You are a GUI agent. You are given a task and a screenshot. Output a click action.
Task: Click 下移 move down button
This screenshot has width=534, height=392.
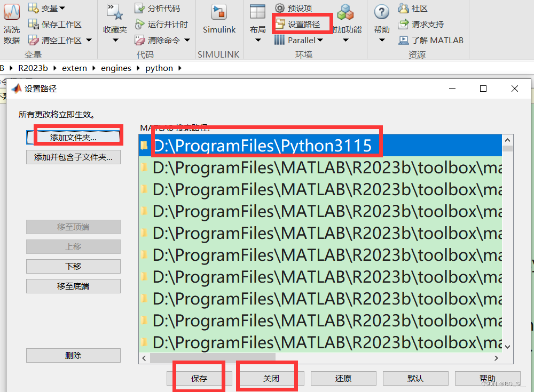point(73,267)
